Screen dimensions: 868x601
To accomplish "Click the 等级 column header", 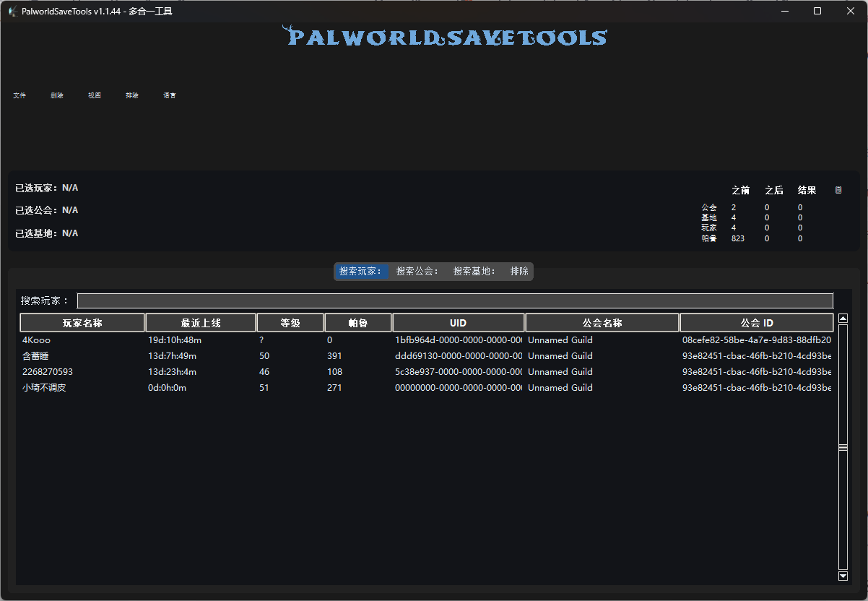I will pos(290,323).
